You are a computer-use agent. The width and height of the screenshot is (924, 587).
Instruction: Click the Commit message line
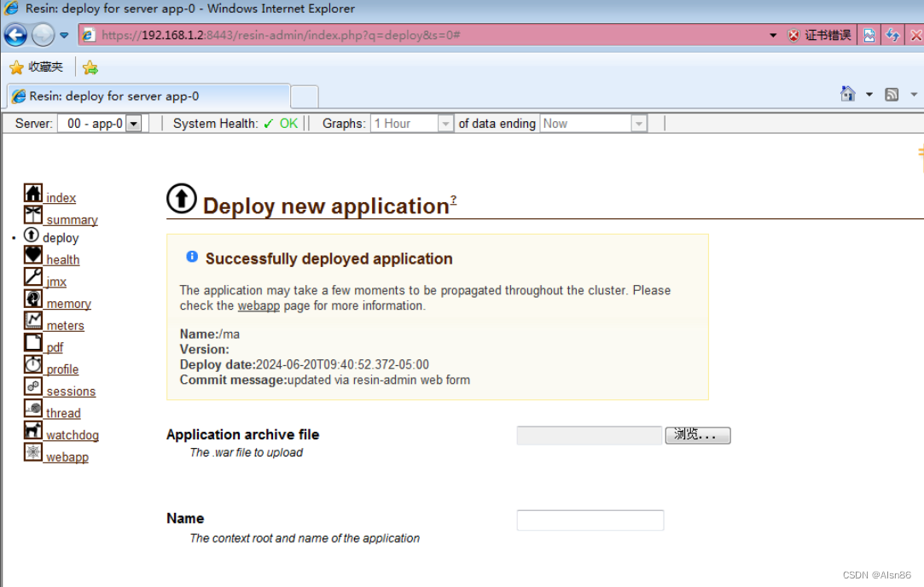tap(325, 381)
